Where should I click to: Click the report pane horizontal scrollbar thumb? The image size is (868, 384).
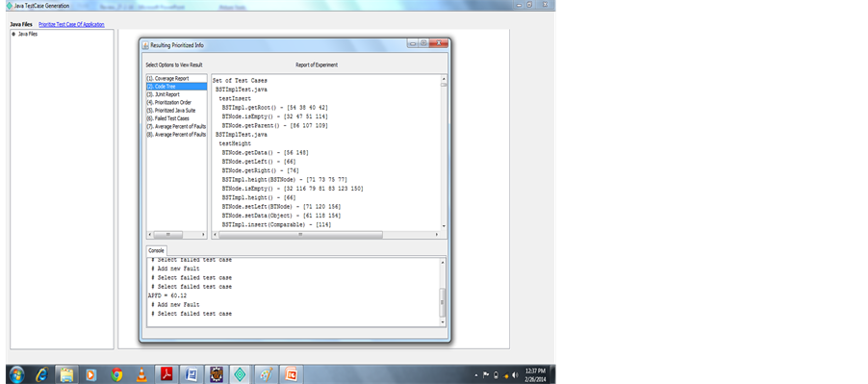[x=300, y=235]
